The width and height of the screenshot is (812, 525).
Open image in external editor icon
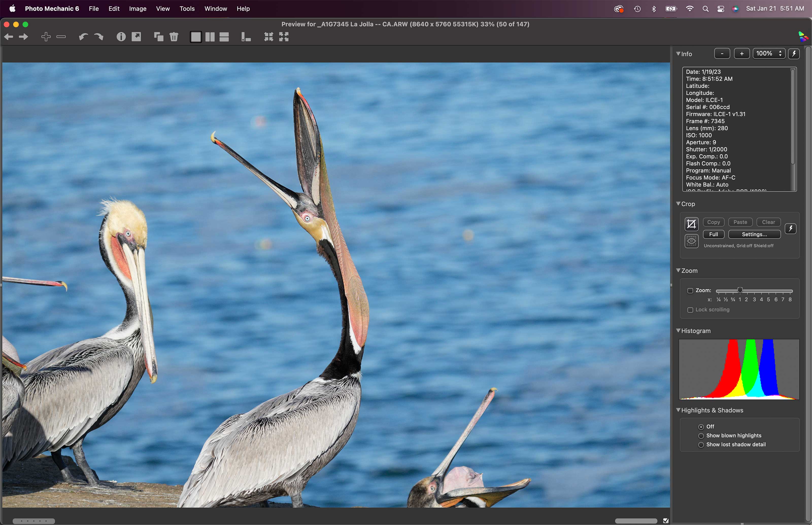pos(136,37)
